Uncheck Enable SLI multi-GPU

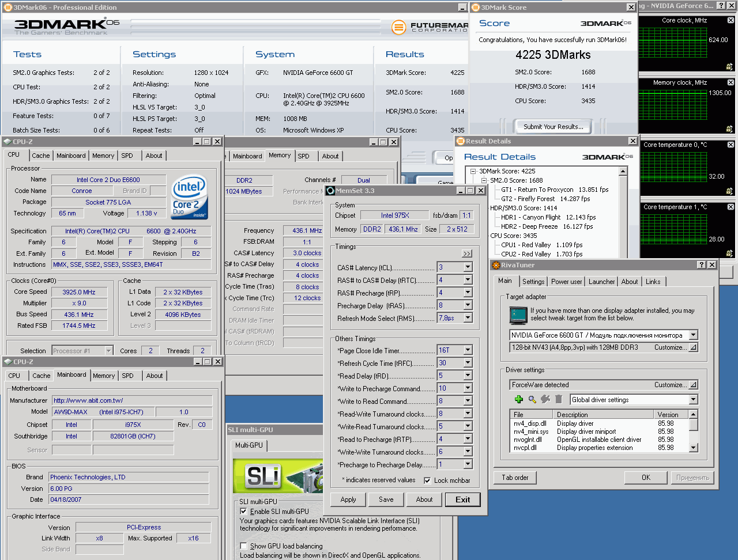(x=243, y=511)
